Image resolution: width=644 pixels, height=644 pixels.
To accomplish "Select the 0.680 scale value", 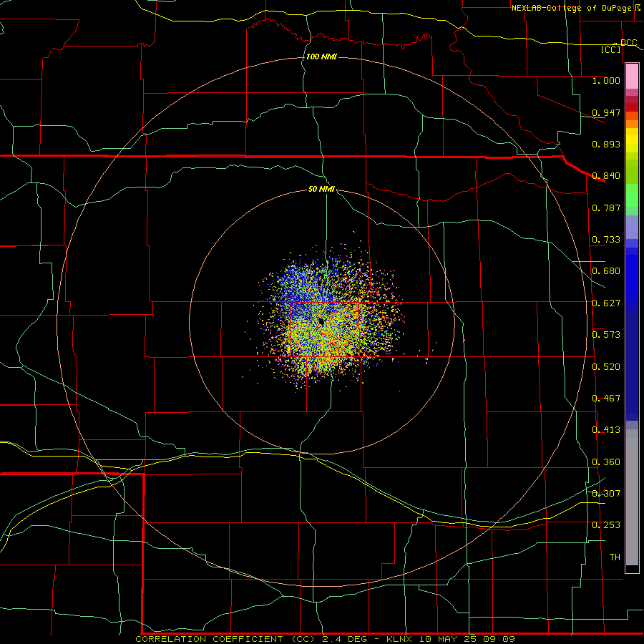I will coord(606,271).
